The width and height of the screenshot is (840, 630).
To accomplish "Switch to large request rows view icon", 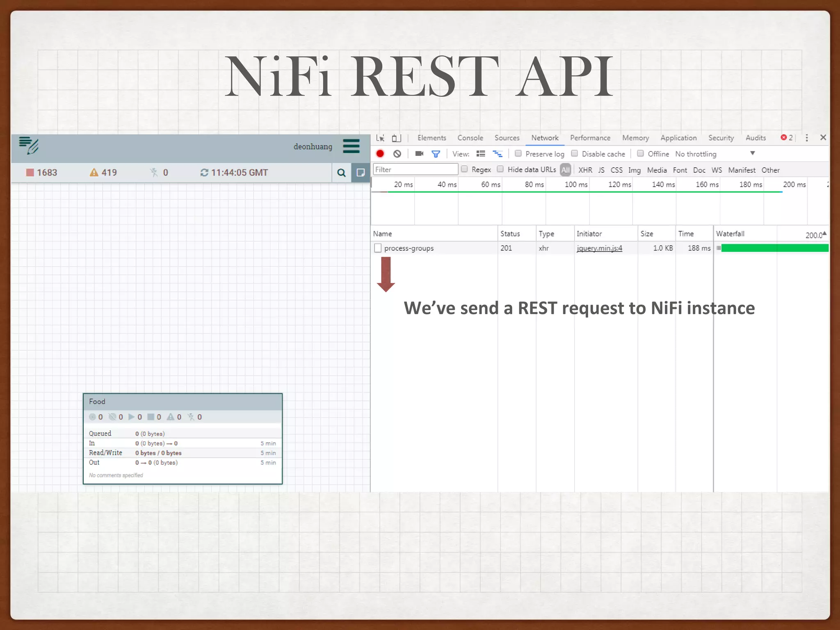I will tap(481, 154).
